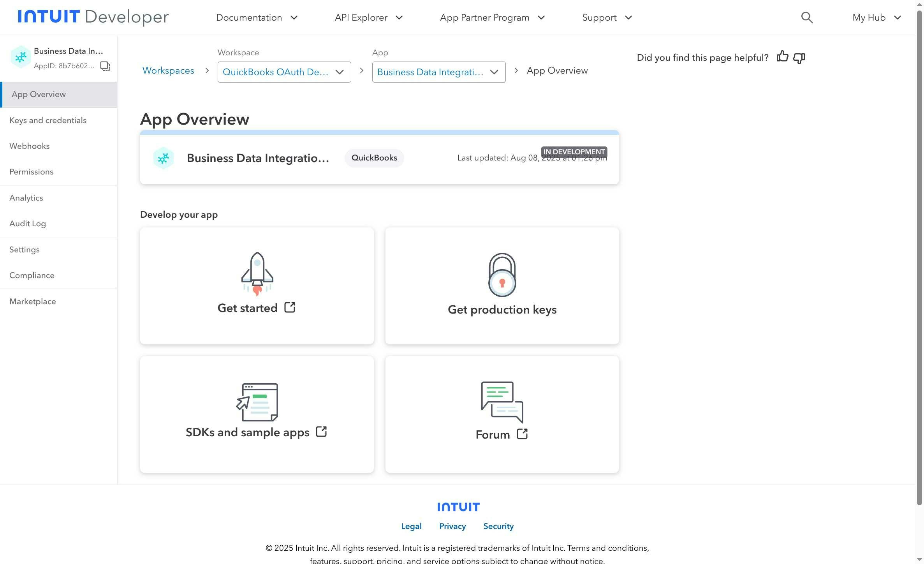
Task: Select App Overview in the sidebar
Action: pos(59,95)
